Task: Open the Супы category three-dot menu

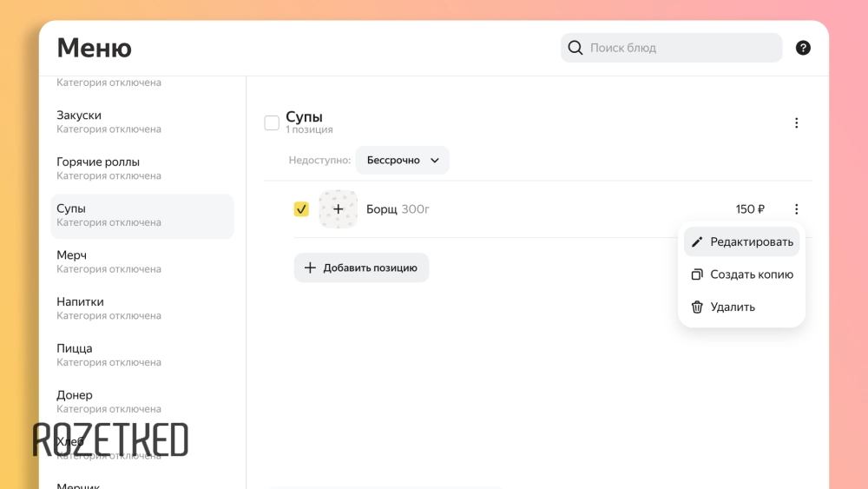Action: [x=796, y=123]
